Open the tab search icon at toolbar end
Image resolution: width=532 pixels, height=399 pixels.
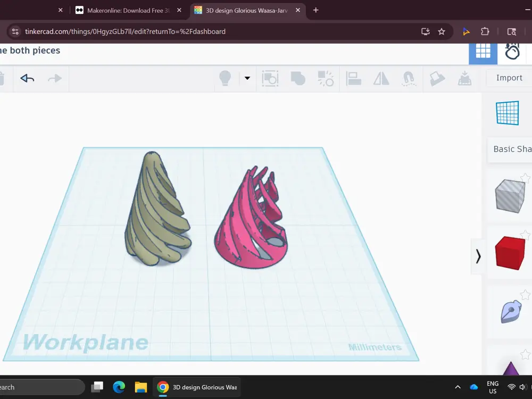[512, 31]
